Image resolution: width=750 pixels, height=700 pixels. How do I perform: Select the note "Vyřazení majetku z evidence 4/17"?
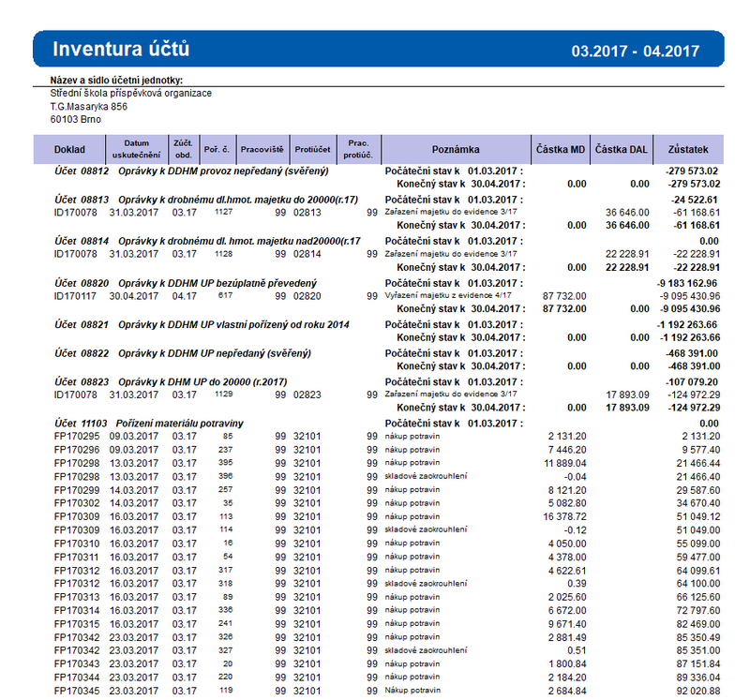click(448, 295)
